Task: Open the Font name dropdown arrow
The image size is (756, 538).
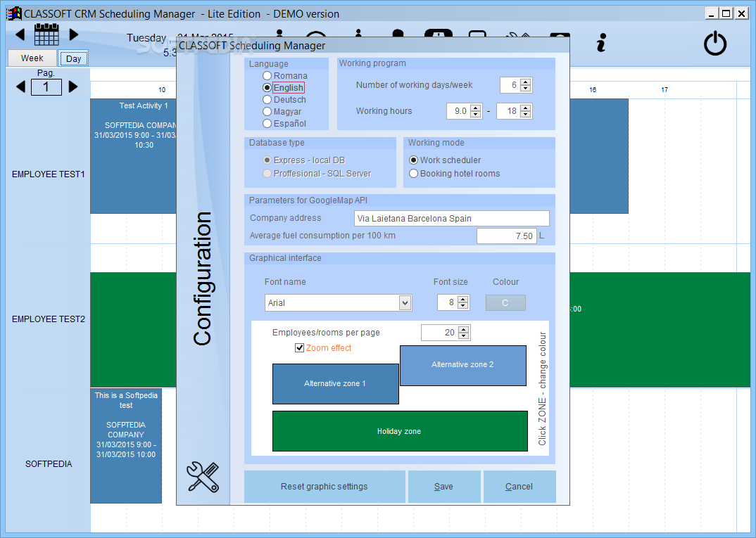Action: 405,303
